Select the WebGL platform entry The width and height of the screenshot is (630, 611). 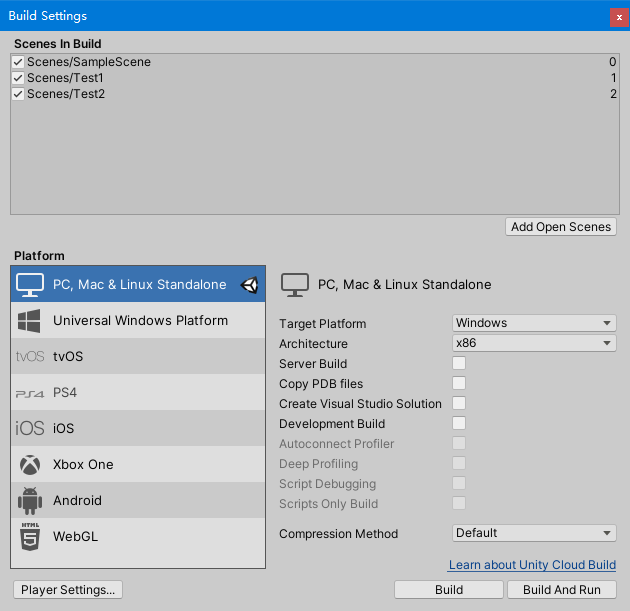[x=138, y=536]
